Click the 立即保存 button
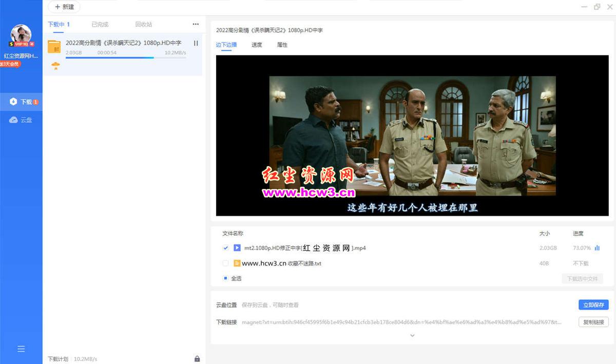The height and width of the screenshot is (364, 616). pyautogui.click(x=593, y=305)
